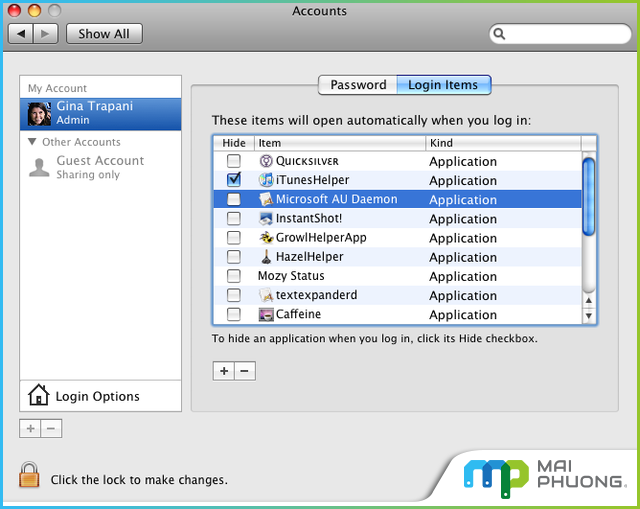Click in the search field
Screen dimensions: 640x509
[x=560, y=34]
